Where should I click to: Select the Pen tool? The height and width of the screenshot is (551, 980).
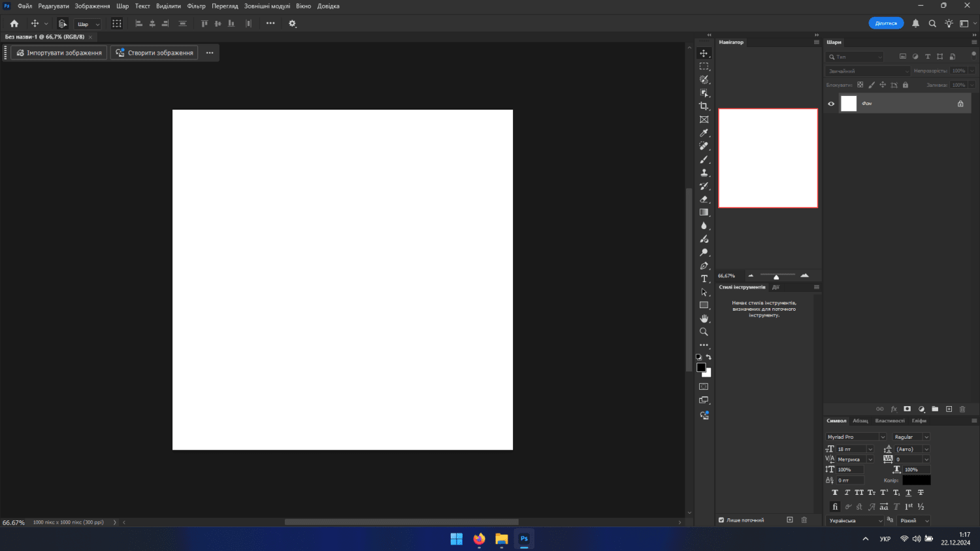point(704,266)
